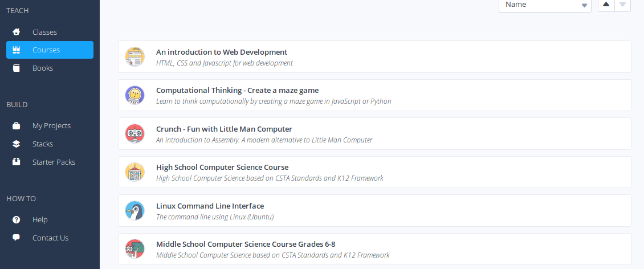Open the Crunch robot course thumbnail
The height and width of the screenshot is (269, 644).
134,134
